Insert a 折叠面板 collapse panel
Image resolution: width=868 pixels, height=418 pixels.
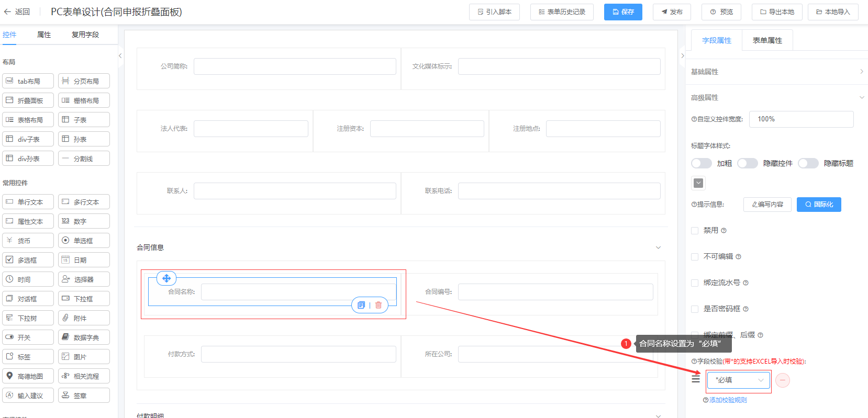point(28,100)
